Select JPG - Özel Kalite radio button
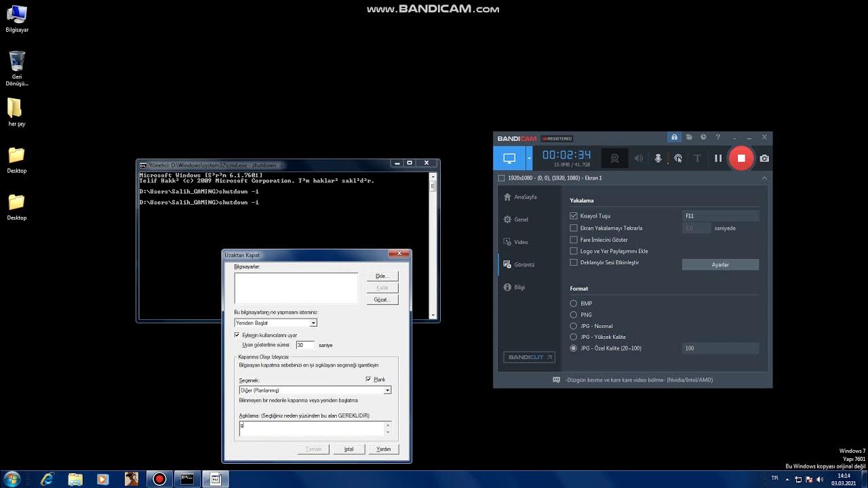 (x=574, y=348)
